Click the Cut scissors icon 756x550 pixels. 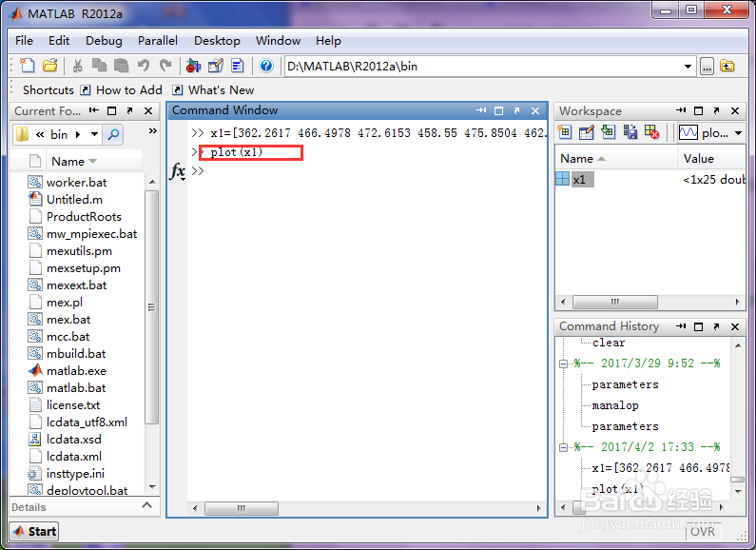(77, 66)
